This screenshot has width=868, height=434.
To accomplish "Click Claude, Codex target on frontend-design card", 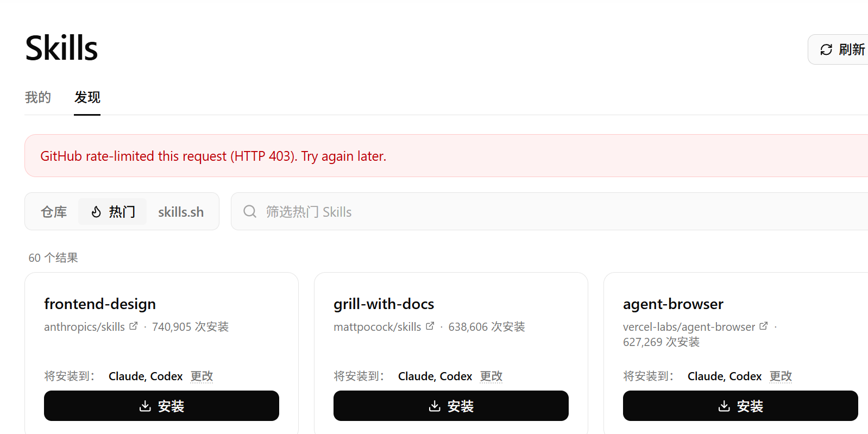I will click(x=146, y=376).
